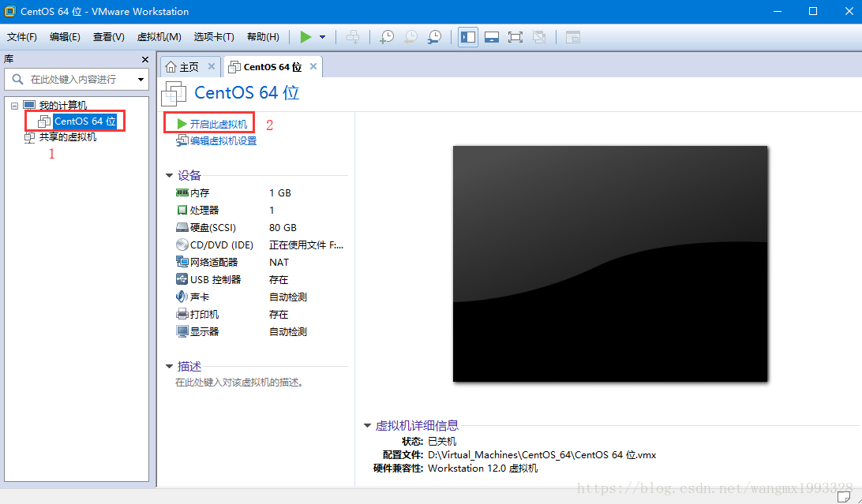Open the power options dropdown arrow
The height and width of the screenshot is (504, 862).
[x=323, y=37]
